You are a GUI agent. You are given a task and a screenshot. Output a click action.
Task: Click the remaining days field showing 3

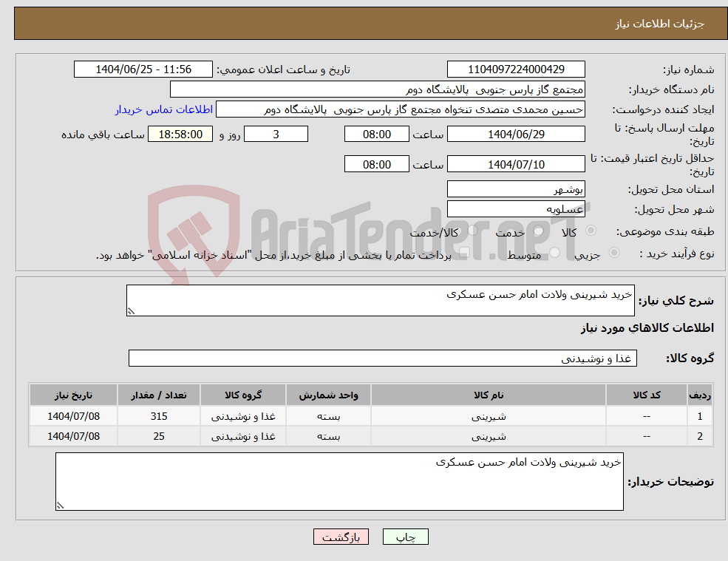[276, 135]
